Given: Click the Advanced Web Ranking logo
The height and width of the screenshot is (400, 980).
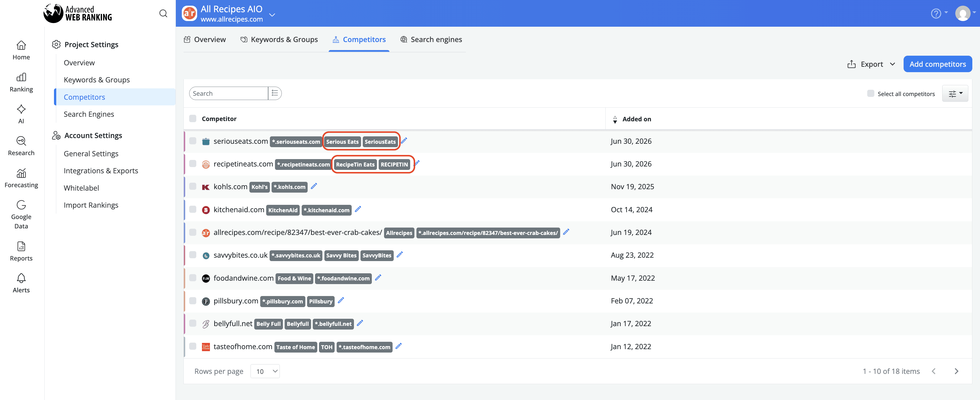Looking at the screenshot, I should pos(78,13).
